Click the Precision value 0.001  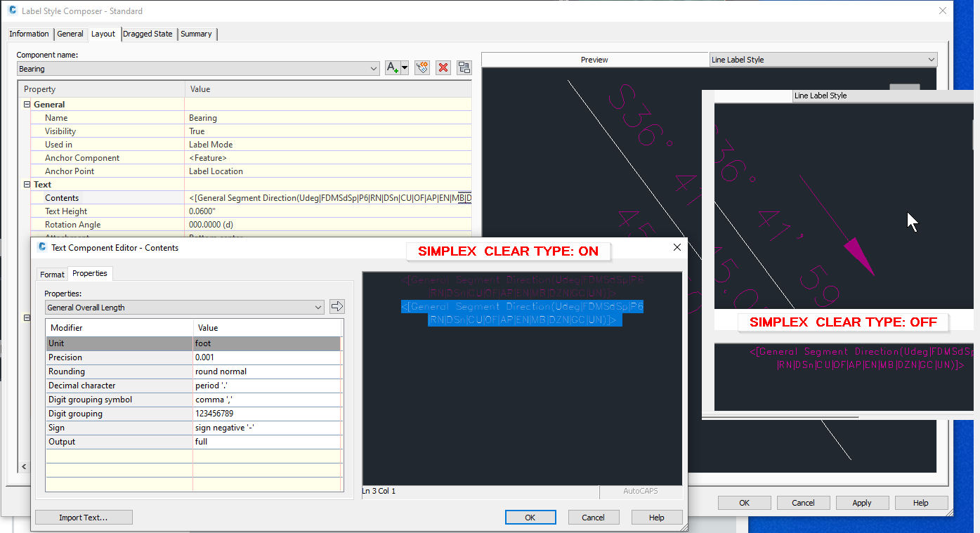(x=204, y=357)
